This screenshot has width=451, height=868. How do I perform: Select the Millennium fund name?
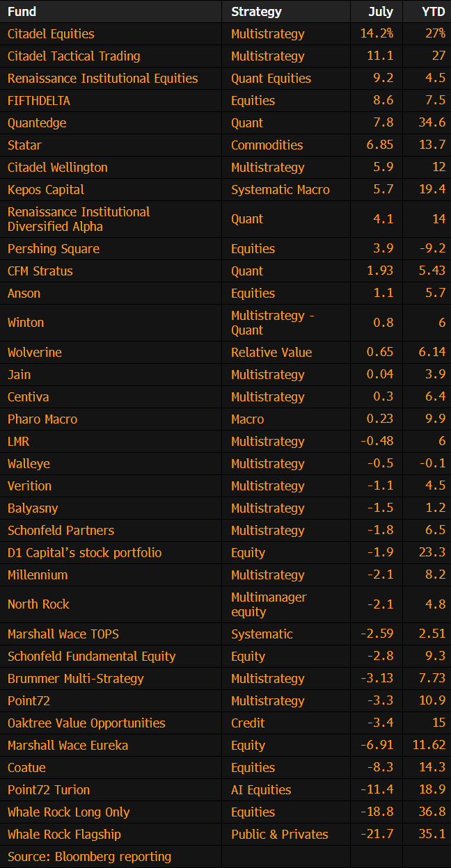pos(38,575)
